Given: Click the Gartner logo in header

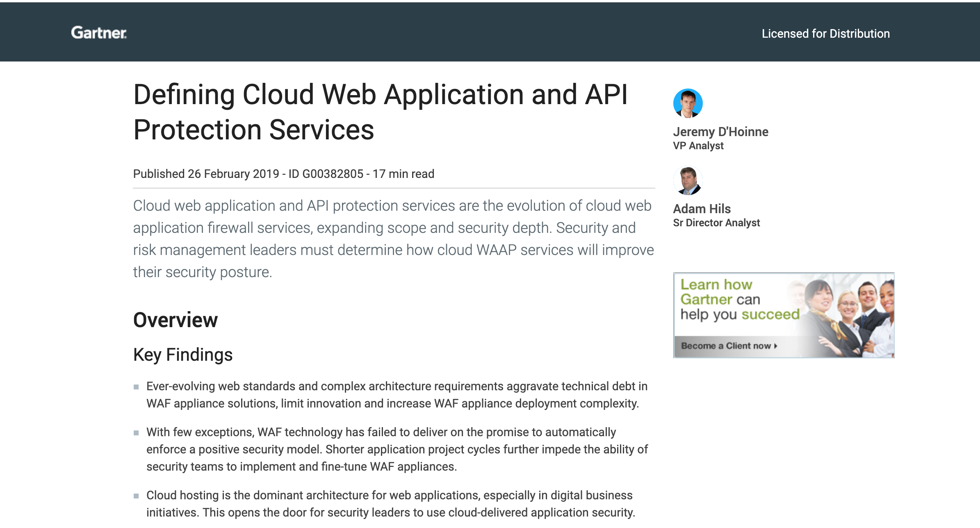Looking at the screenshot, I should 99,33.
